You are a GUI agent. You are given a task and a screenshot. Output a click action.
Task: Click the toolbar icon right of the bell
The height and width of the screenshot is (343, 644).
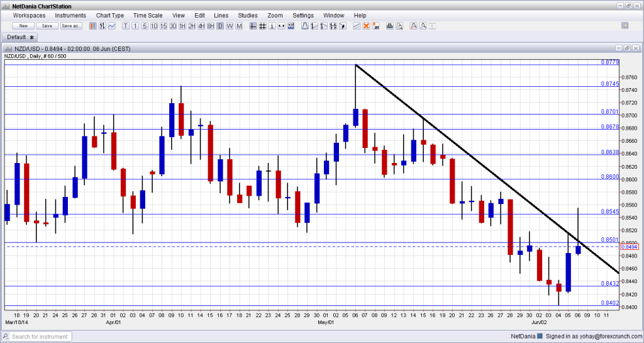pyautogui.click(x=314, y=26)
